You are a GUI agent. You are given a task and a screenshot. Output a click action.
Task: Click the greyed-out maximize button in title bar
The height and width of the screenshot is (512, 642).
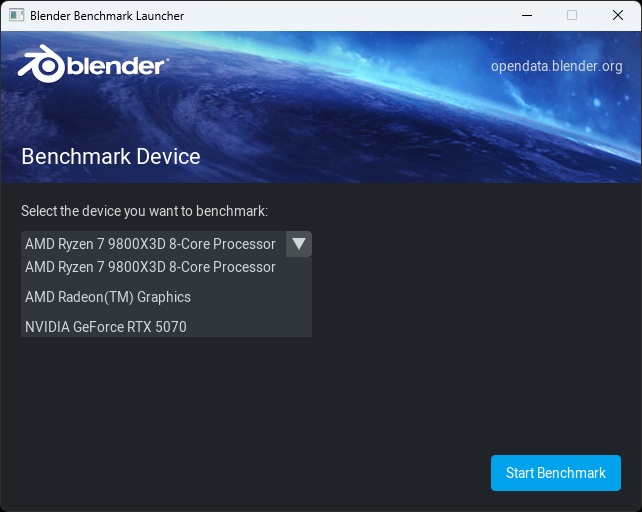(572, 16)
